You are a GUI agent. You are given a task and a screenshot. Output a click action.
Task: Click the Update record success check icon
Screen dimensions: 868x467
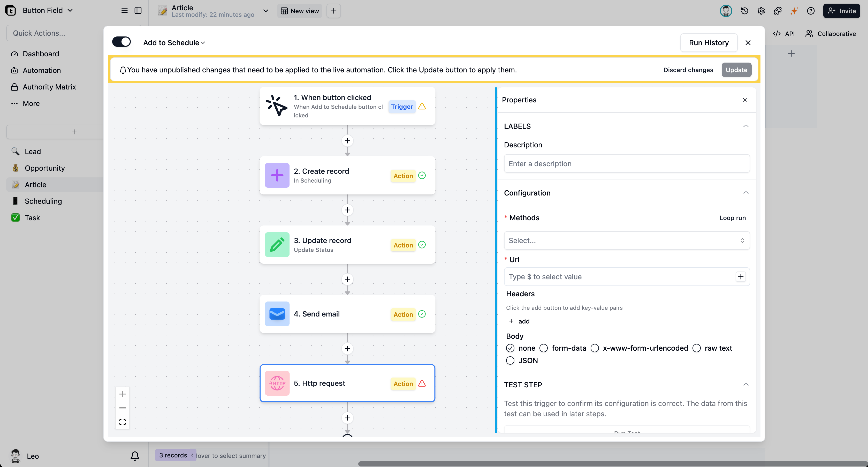click(x=422, y=244)
